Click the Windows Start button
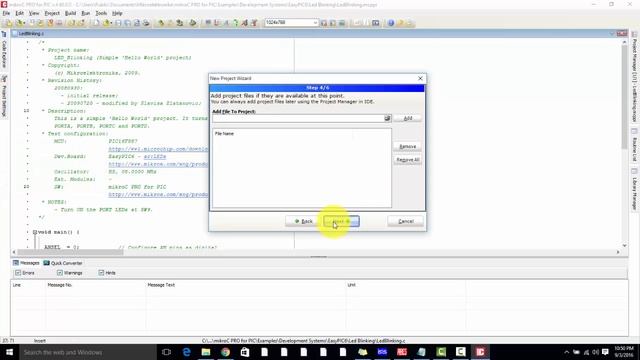640x360 pixels. (9, 352)
